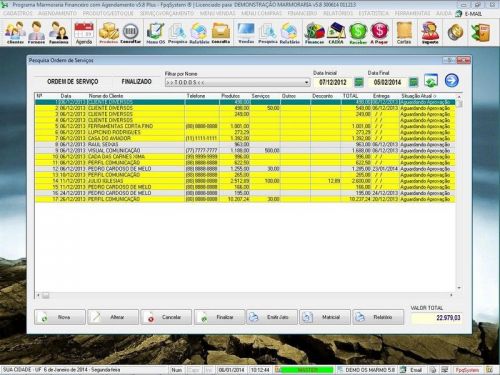Click the Pesquisa icon beside Vendas
500x375 pixels.
pyautogui.click(x=268, y=32)
